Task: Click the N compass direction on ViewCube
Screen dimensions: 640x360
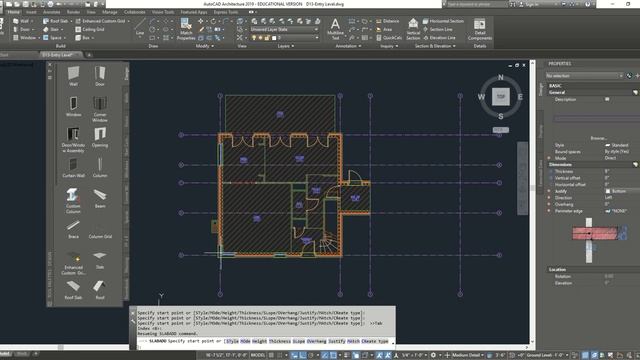Action: (501, 78)
